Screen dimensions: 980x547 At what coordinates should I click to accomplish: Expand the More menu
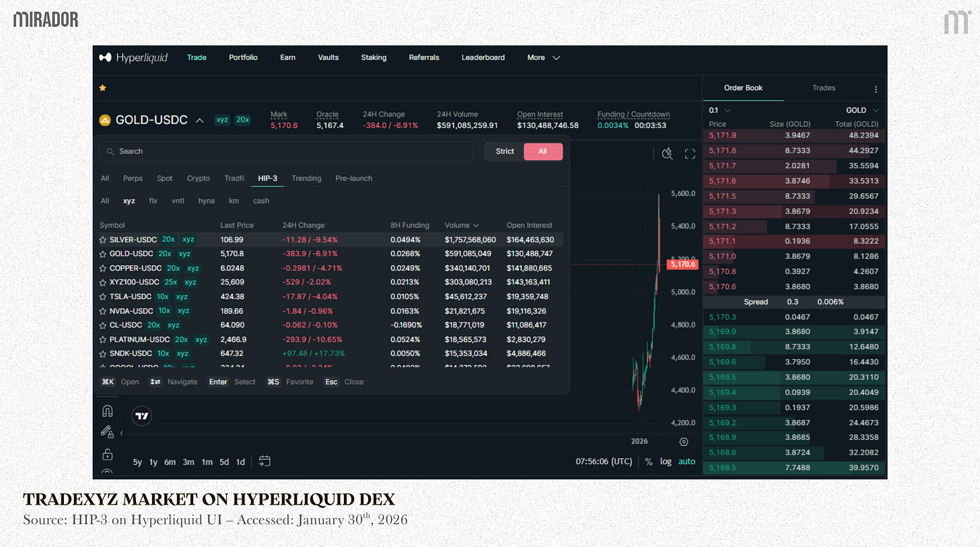[x=544, y=58]
